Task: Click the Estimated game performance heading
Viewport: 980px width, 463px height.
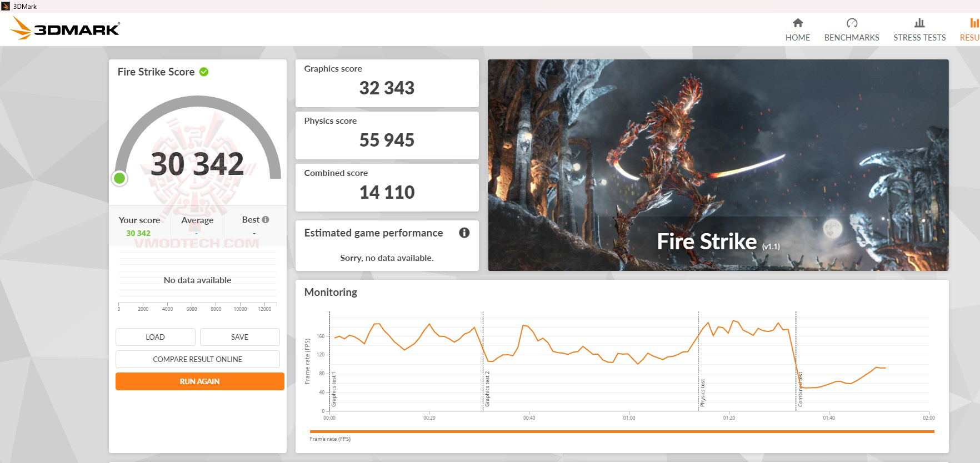Action: click(373, 233)
